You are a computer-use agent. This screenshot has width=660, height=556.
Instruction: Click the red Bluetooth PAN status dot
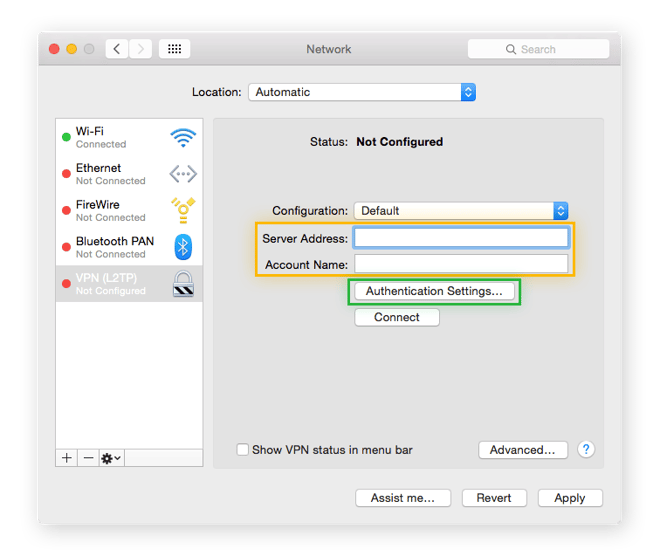[66, 247]
